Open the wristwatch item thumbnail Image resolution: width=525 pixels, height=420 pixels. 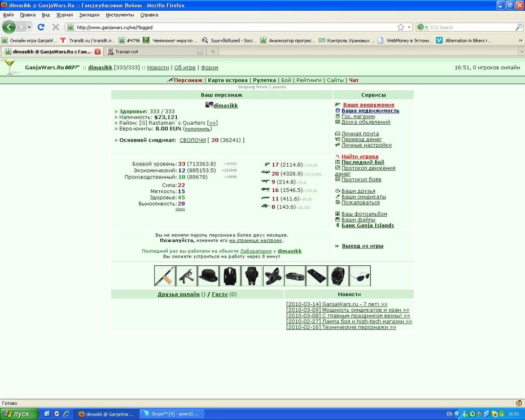338,275
